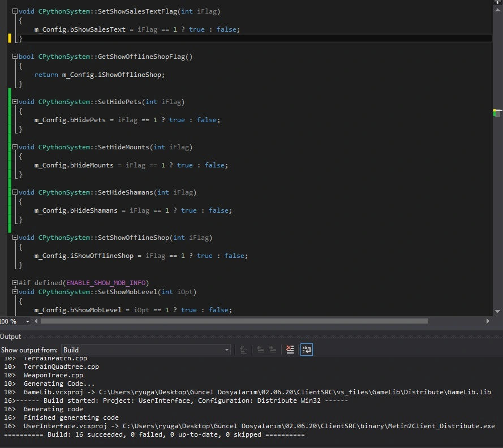
Task: Click m_Config.iShowOfflineShop assignment line
Action: pyautogui.click(x=141, y=256)
